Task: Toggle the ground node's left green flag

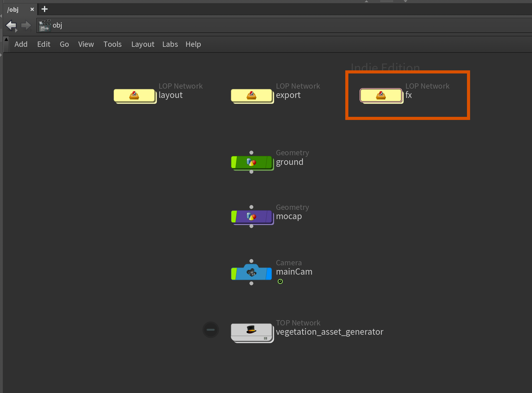Action: (x=234, y=162)
